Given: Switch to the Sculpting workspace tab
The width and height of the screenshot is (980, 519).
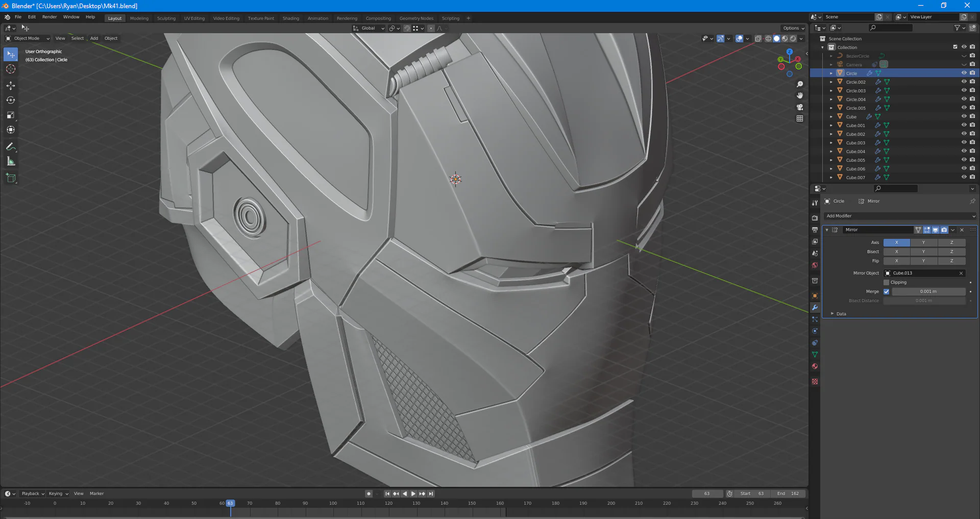Looking at the screenshot, I should click(166, 18).
